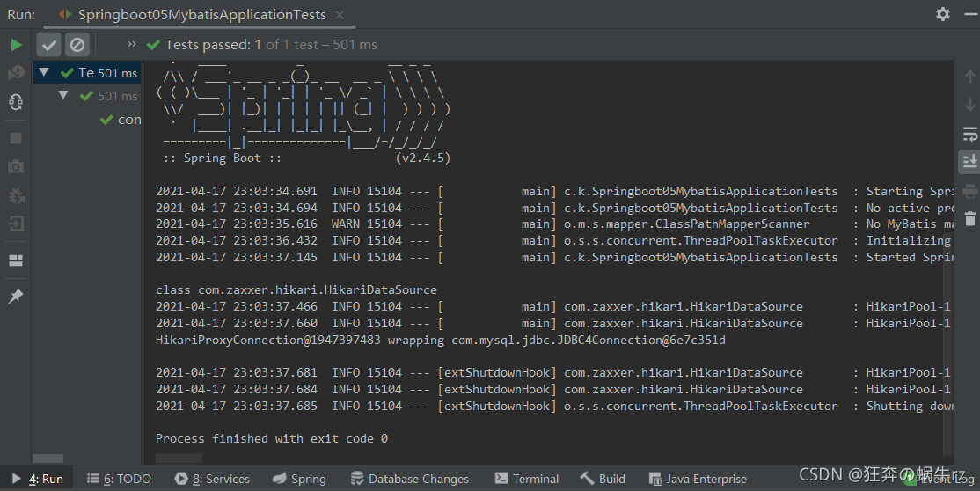Clear all console output trash icon

970,219
